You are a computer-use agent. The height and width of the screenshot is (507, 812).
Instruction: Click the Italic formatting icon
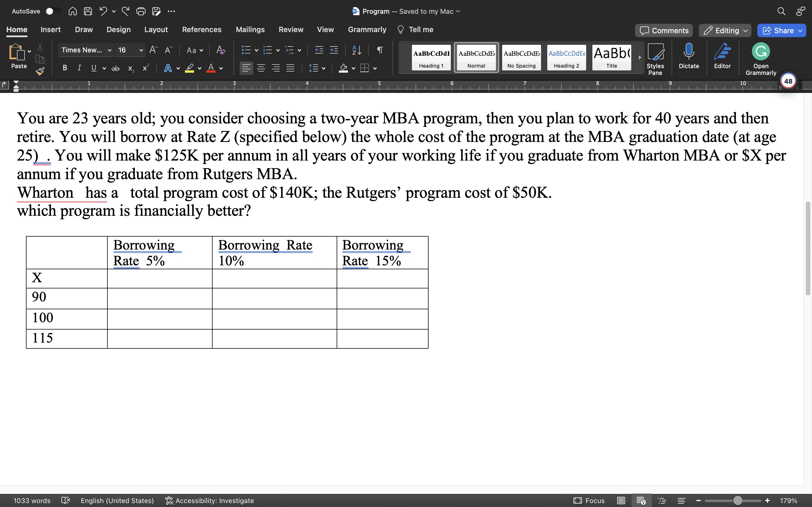(79, 69)
